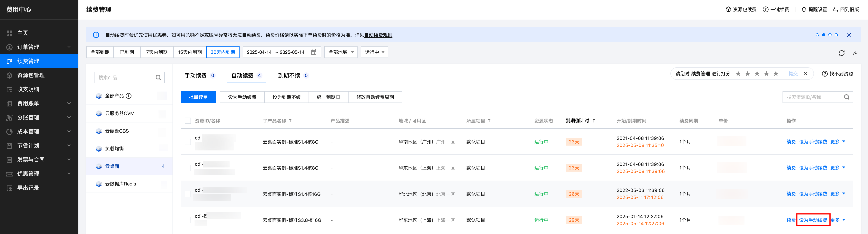Rate 续费管理 five stars
Screen dimensions: 868x234
(776, 74)
